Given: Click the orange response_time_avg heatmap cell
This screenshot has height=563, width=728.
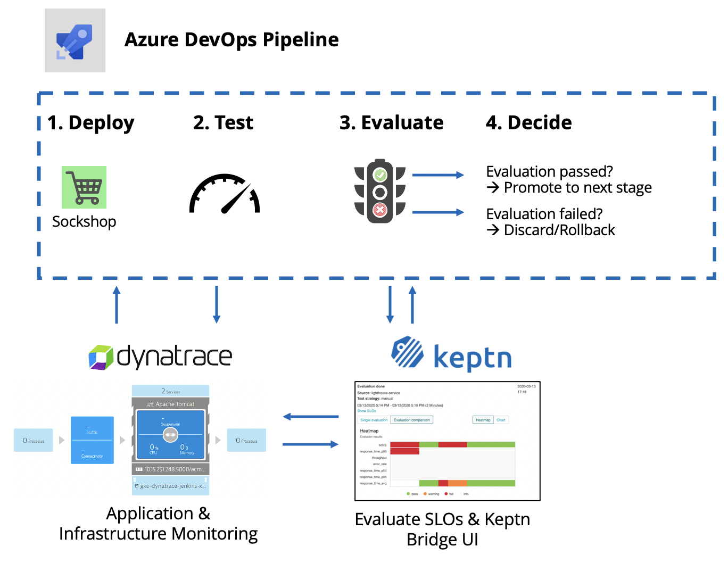Looking at the screenshot, I should tap(458, 483).
